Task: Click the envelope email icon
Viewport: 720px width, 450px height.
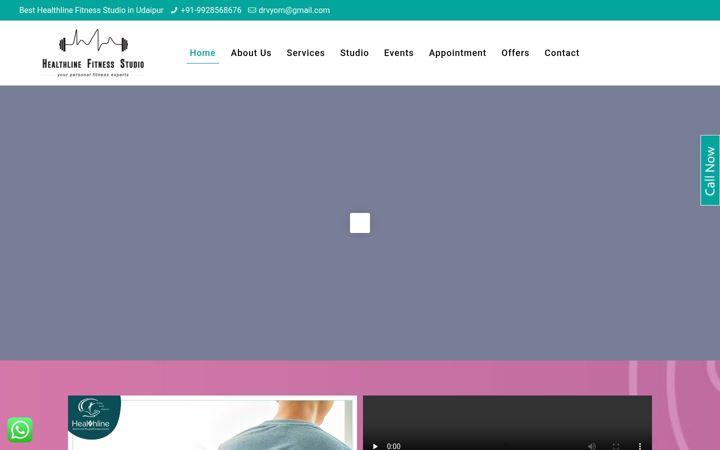Action: coord(252,10)
